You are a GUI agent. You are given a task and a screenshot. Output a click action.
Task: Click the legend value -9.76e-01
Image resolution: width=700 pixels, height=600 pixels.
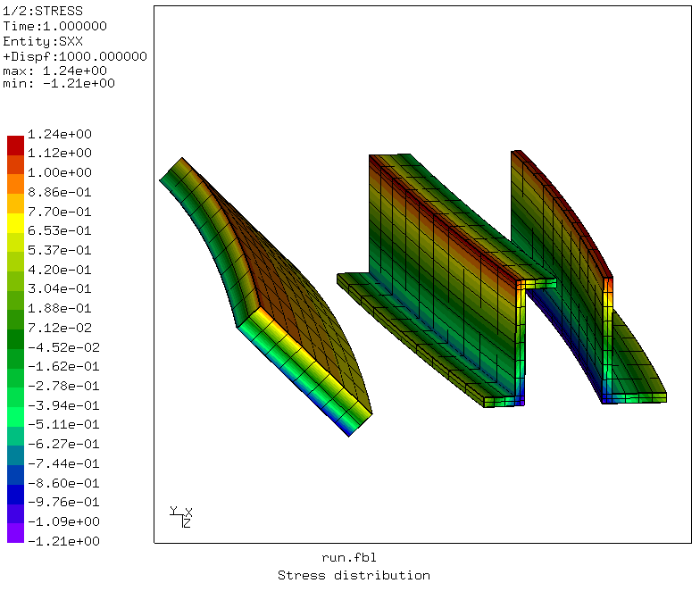click(64, 502)
